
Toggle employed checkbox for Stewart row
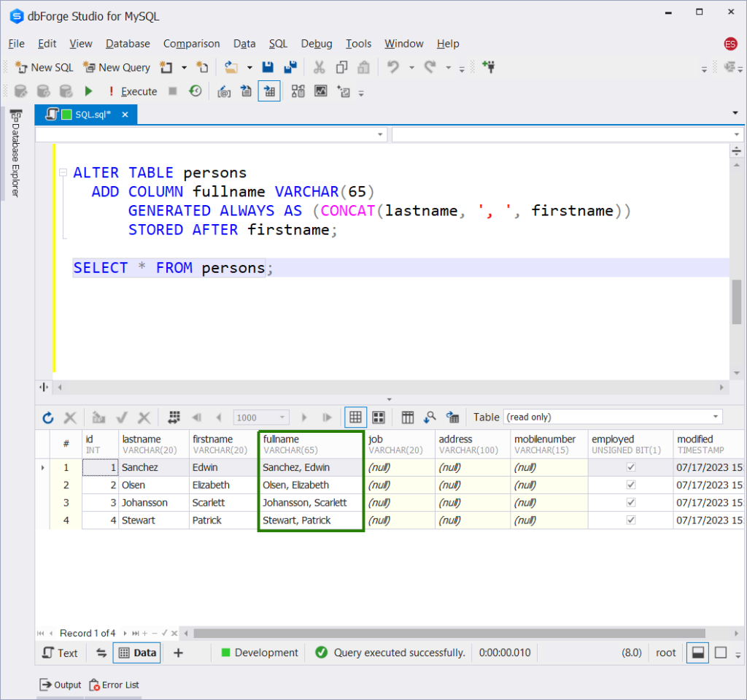click(x=631, y=520)
